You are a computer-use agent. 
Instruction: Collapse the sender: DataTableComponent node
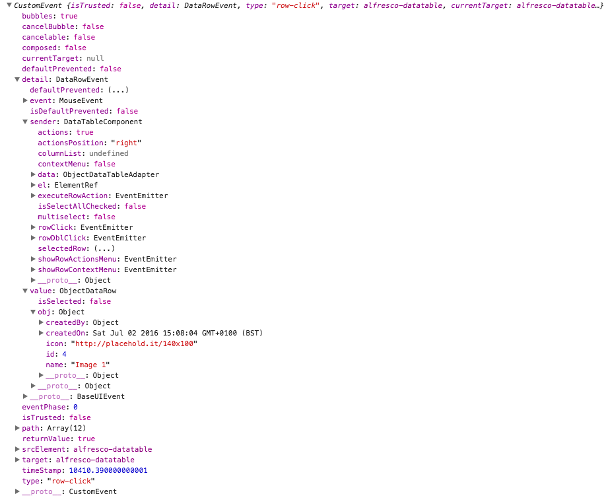tap(25, 122)
